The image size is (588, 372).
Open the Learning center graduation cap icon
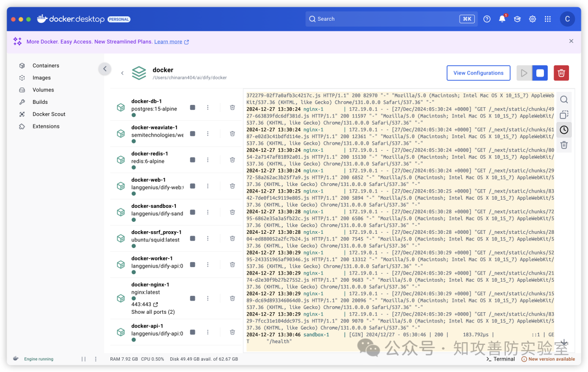tap(517, 19)
